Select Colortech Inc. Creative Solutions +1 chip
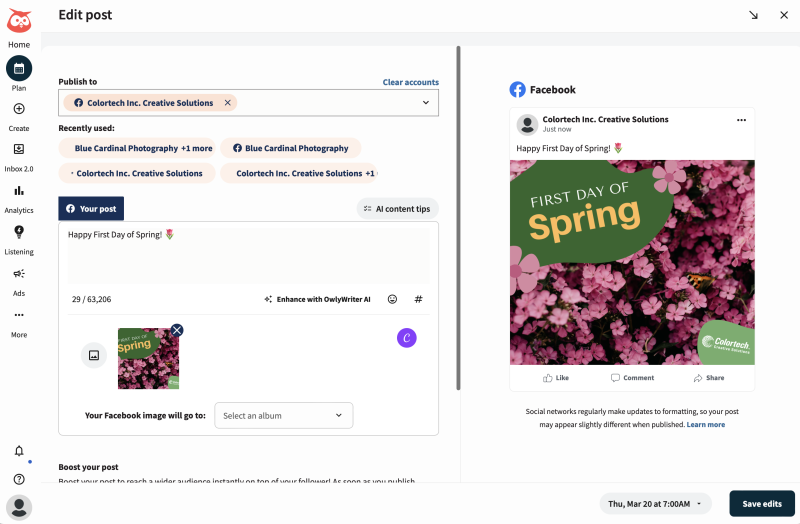 [299, 173]
